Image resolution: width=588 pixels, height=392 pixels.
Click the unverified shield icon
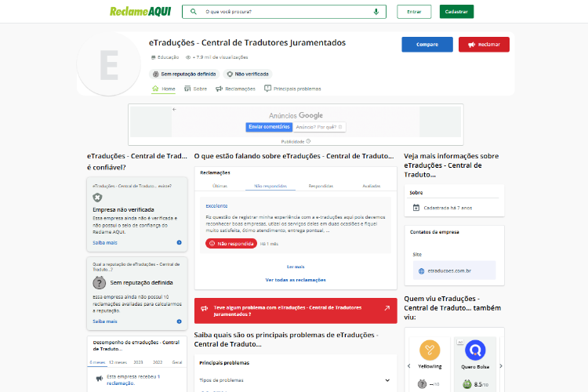pyautogui.click(x=97, y=198)
